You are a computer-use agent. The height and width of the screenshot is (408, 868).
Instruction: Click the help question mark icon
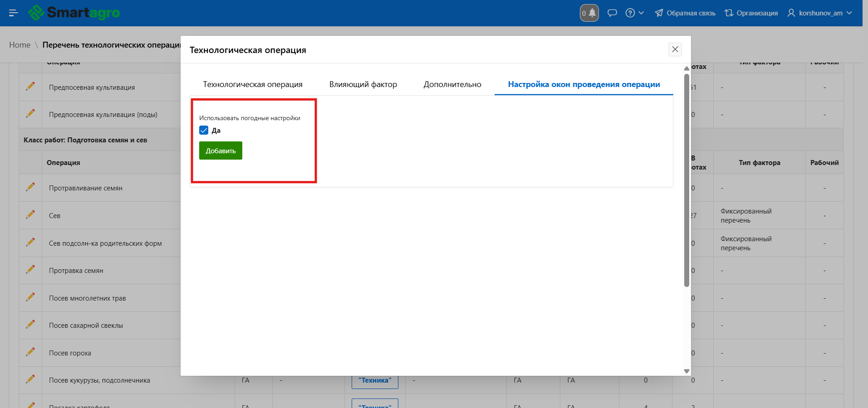click(630, 13)
